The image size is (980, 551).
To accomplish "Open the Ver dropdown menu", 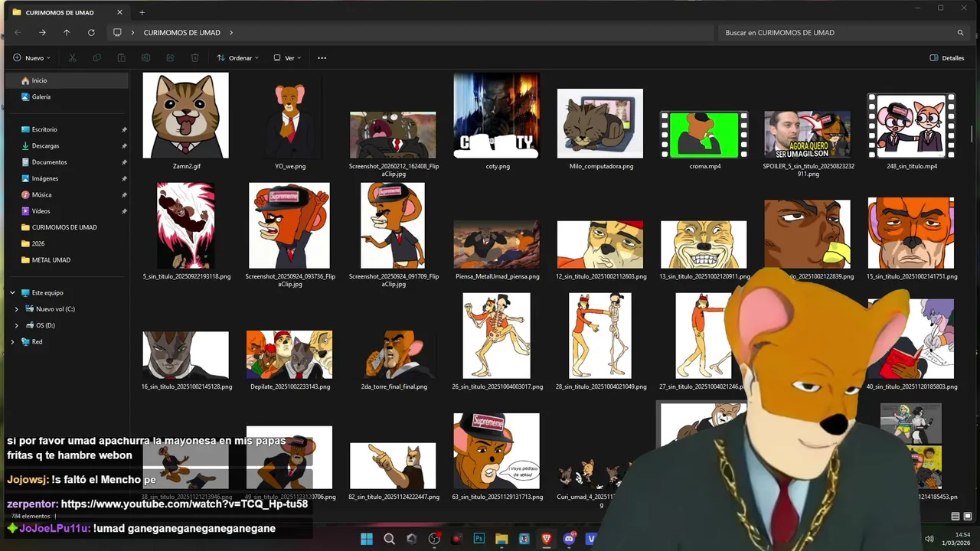I will (x=287, y=58).
